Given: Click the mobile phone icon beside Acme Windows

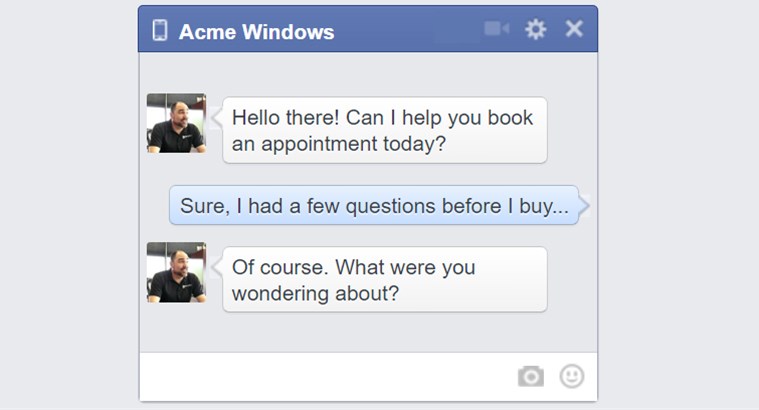Looking at the screenshot, I should click(x=159, y=30).
